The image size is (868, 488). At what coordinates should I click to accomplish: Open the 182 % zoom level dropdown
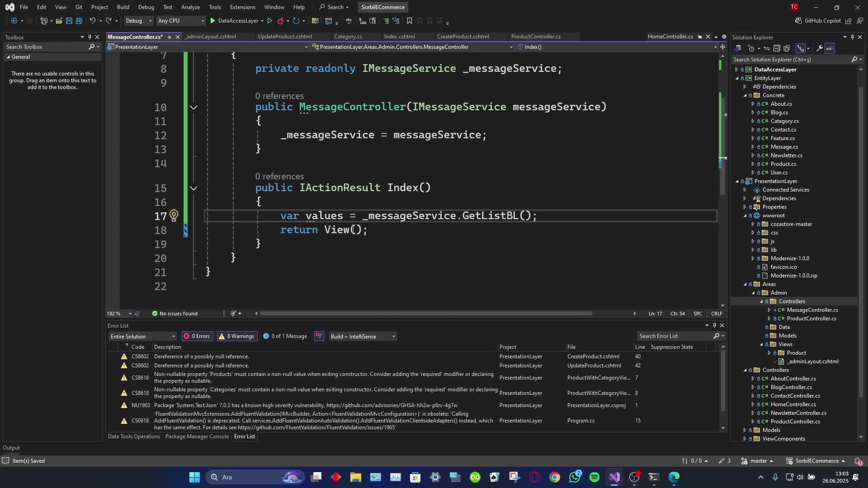[x=119, y=314]
